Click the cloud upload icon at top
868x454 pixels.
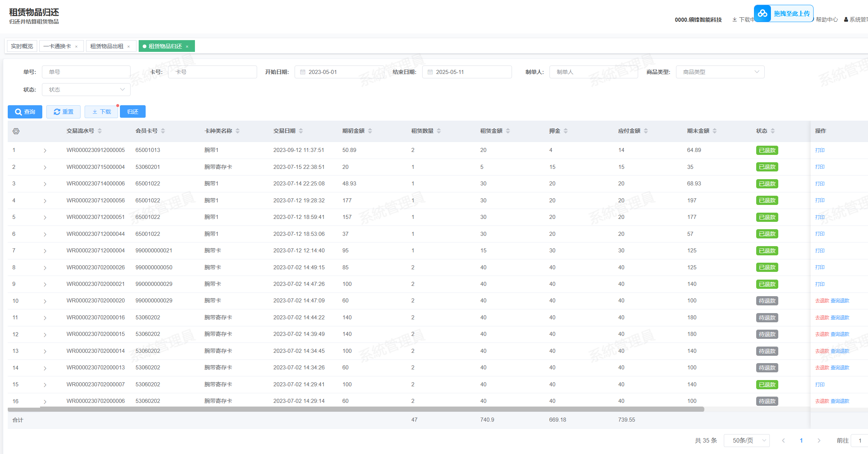pos(762,14)
